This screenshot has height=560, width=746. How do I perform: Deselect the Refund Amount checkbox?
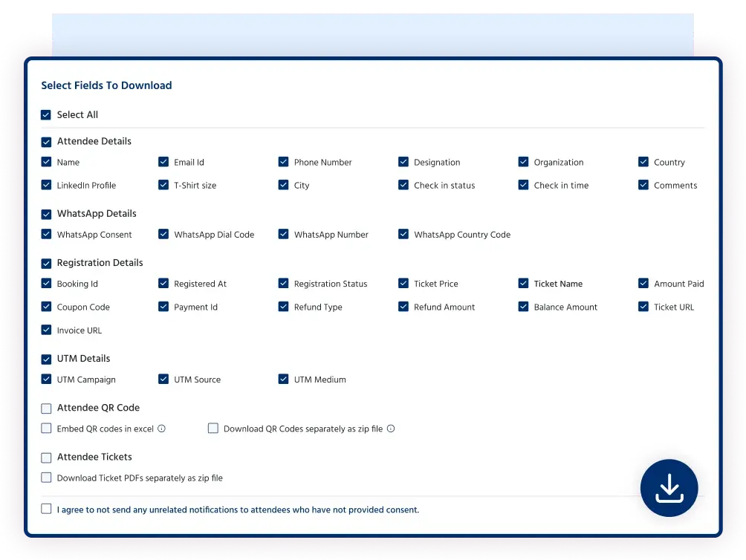point(403,306)
